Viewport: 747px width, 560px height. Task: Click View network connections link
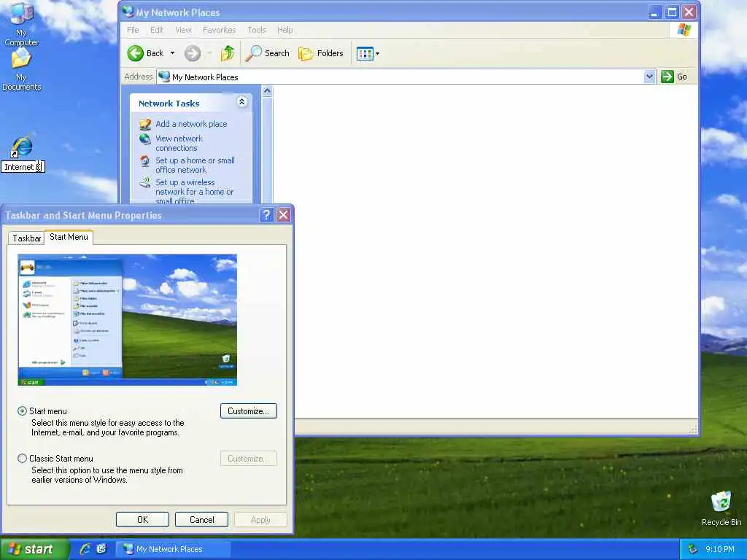(179, 144)
